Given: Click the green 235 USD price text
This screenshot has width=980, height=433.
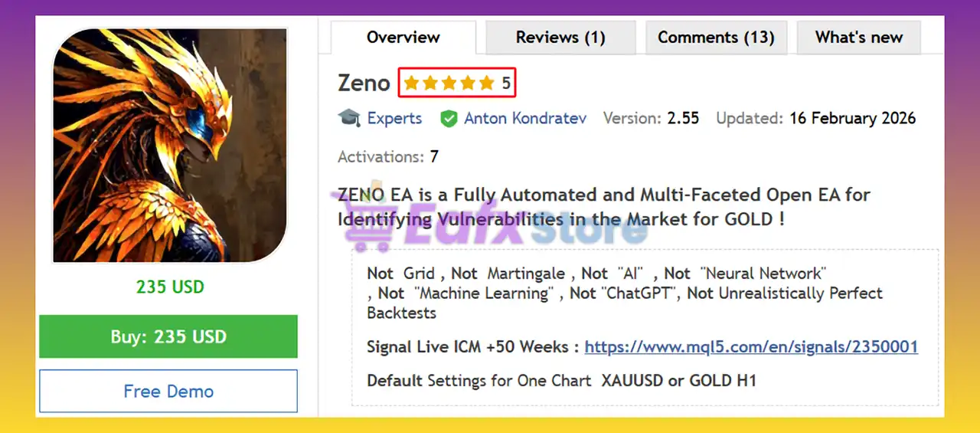Looking at the screenshot, I should click(170, 287).
